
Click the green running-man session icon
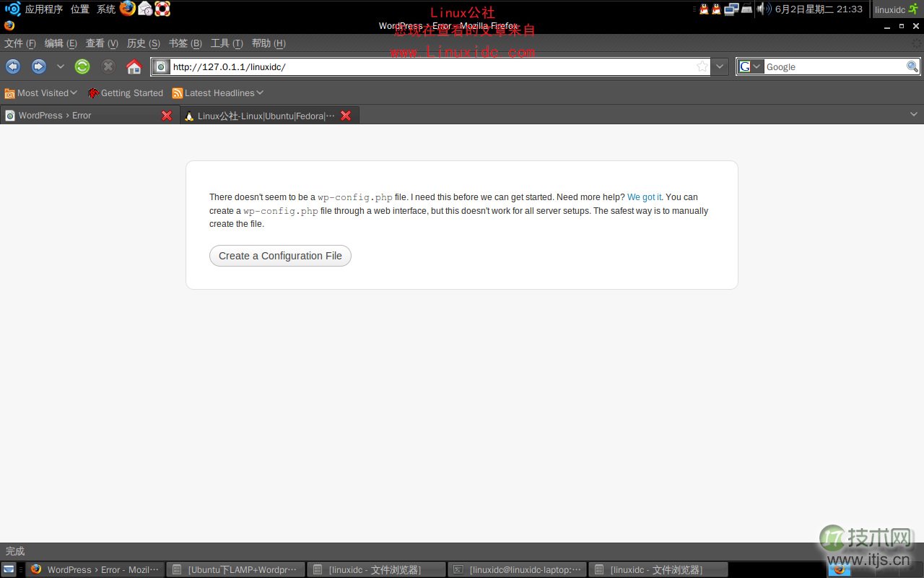[x=913, y=9]
